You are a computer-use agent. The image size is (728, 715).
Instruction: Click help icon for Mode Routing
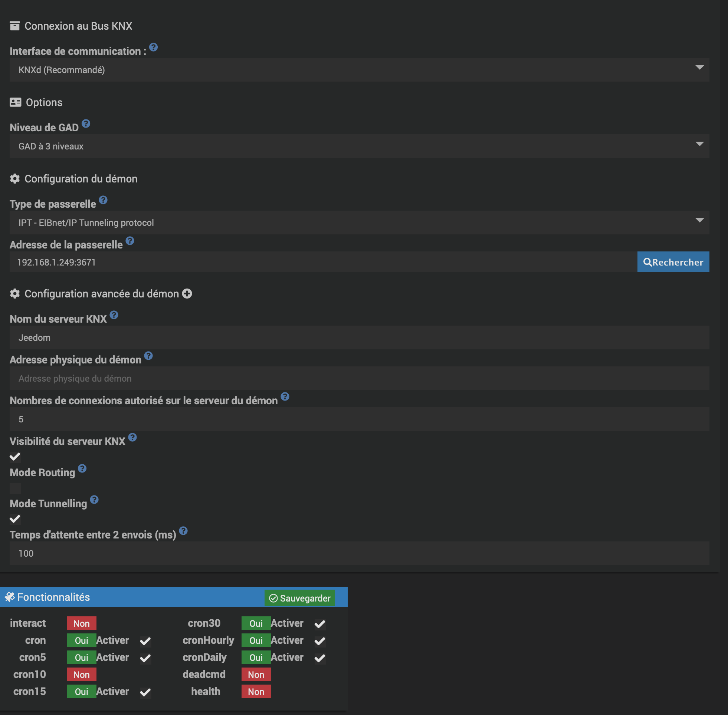pos(82,468)
